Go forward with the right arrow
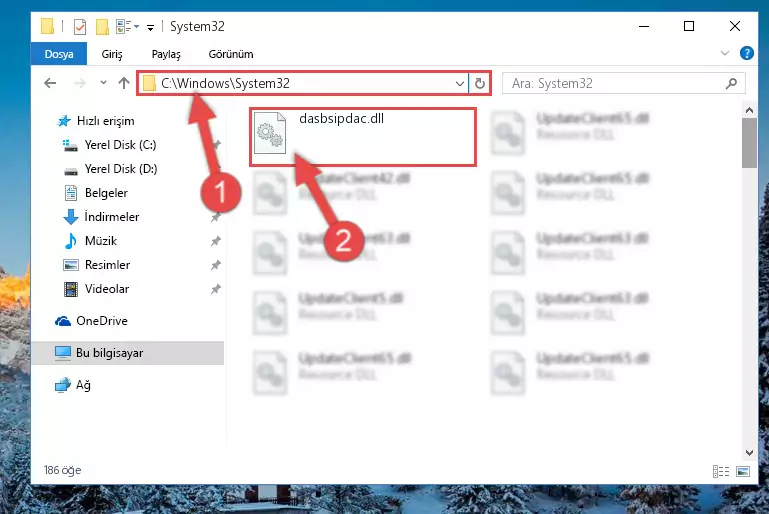 pyautogui.click(x=79, y=83)
